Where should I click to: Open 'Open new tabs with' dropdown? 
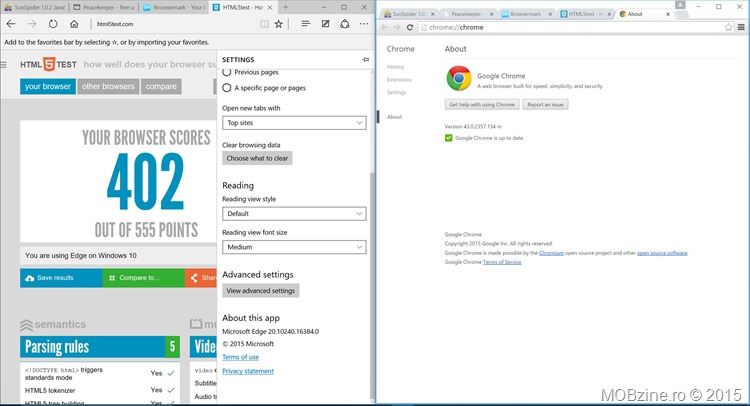pos(294,123)
